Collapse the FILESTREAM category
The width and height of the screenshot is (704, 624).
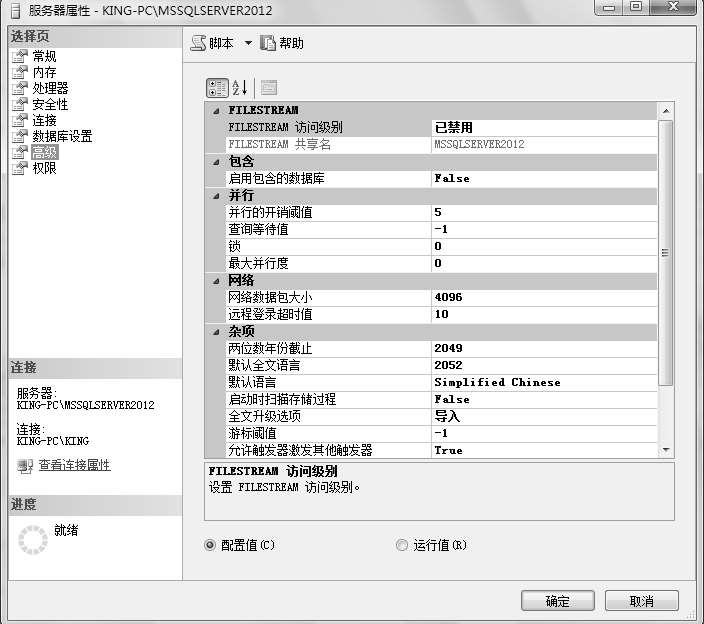216,110
